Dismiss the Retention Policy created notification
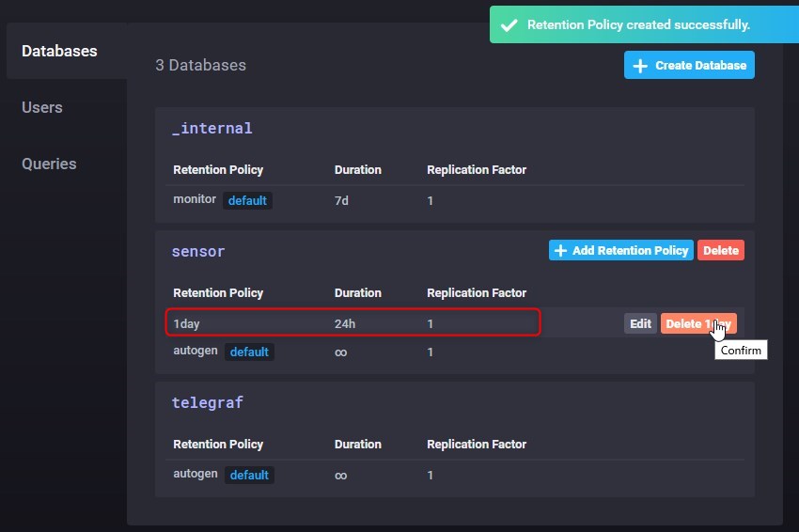 pos(639,25)
